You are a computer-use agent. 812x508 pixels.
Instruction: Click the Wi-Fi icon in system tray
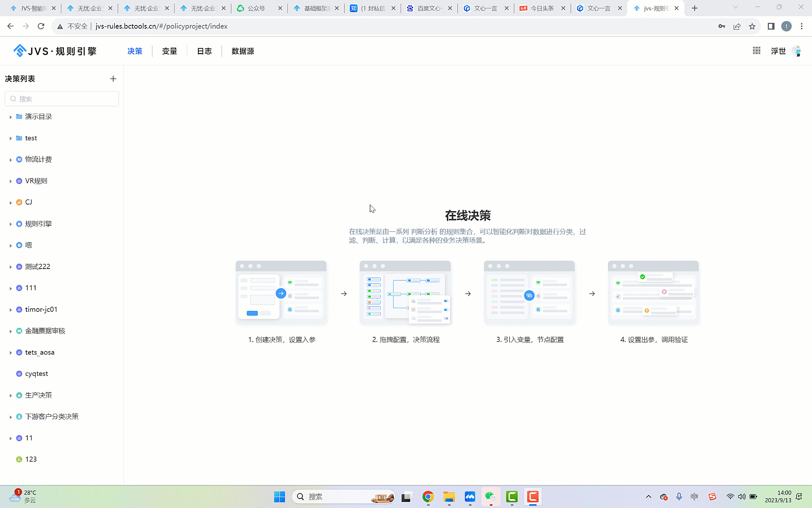tap(730, 497)
